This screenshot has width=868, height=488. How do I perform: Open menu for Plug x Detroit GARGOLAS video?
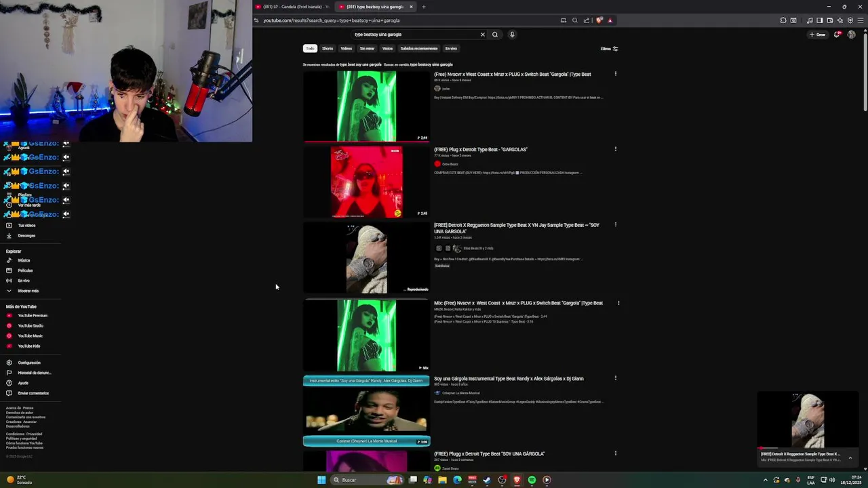tap(616, 149)
